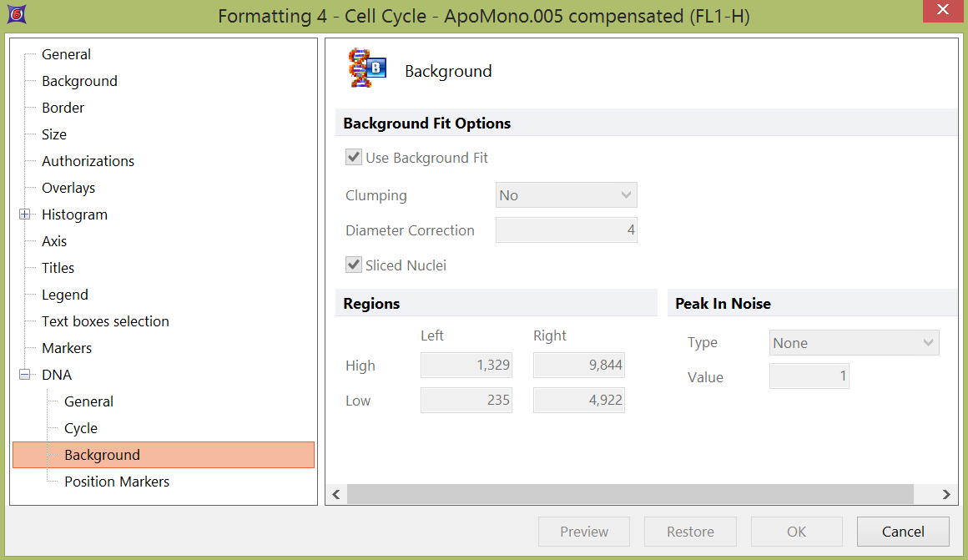Image resolution: width=968 pixels, height=560 pixels.
Task: Open the Overlays category
Action: coord(68,188)
